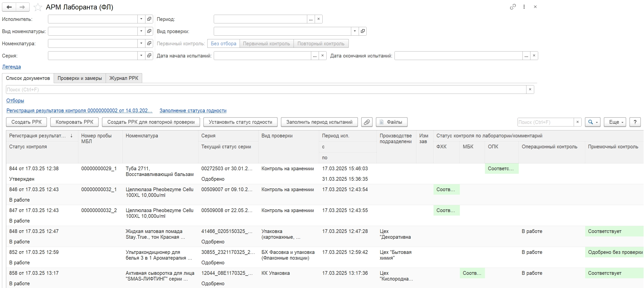The height and width of the screenshot is (288, 644).
Task: Open date picker for Дата начала испытаний
Action: coord(314,56)
